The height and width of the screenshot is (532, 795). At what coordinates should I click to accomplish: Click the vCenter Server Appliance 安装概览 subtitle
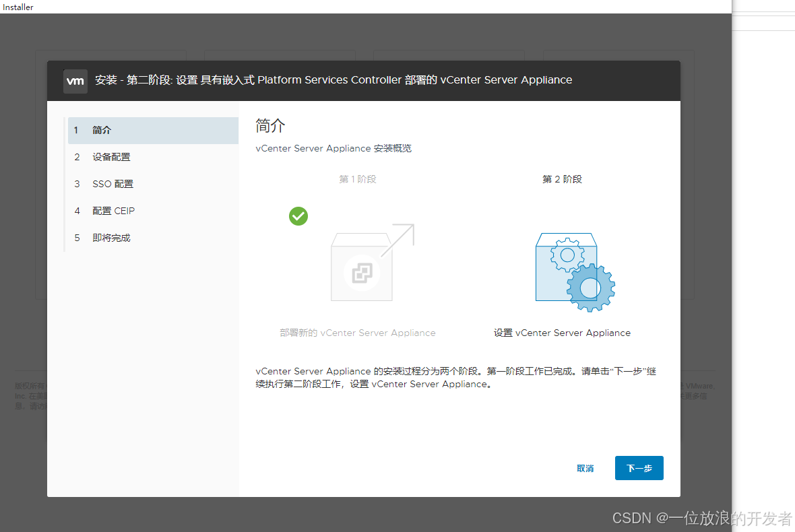click(x=333, y=148)
